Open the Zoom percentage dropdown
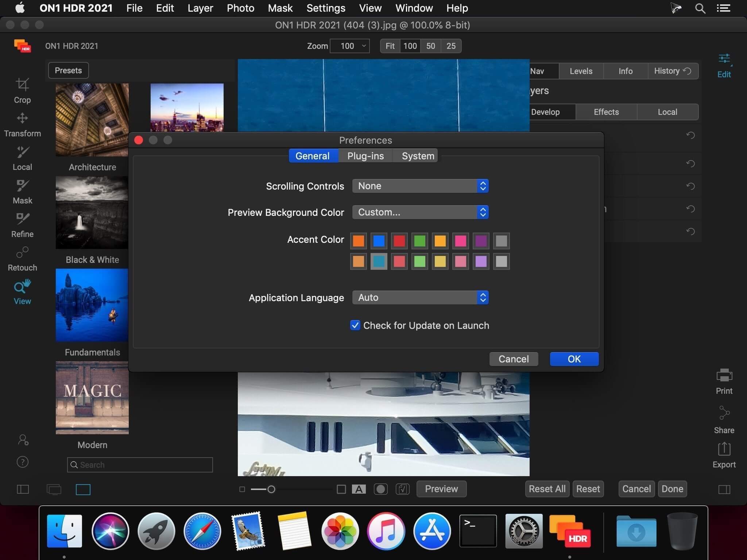 pos(350,46)
